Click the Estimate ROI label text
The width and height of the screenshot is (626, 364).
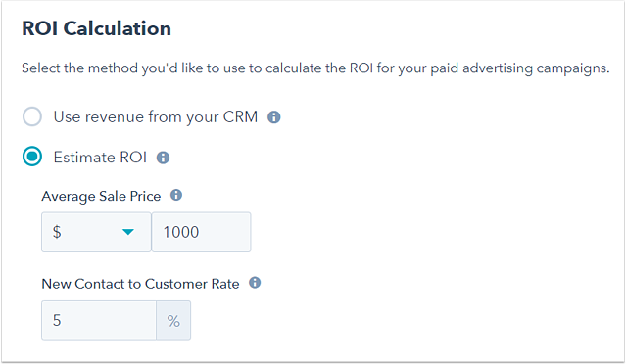[x=100, y=158]
